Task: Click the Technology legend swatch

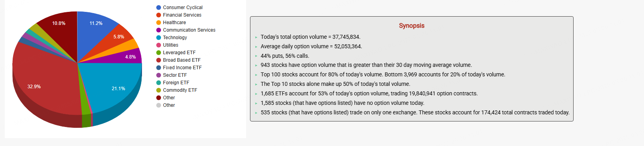Action: click(x=159, y=38)
